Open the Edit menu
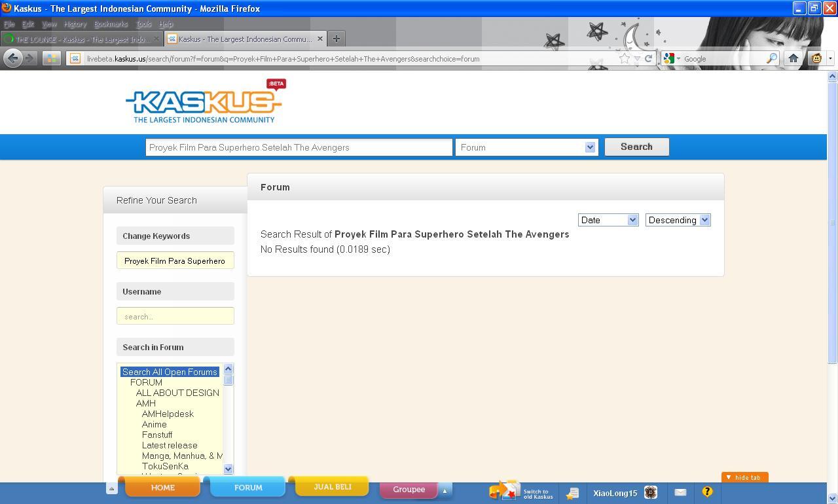 pos(28,24)
